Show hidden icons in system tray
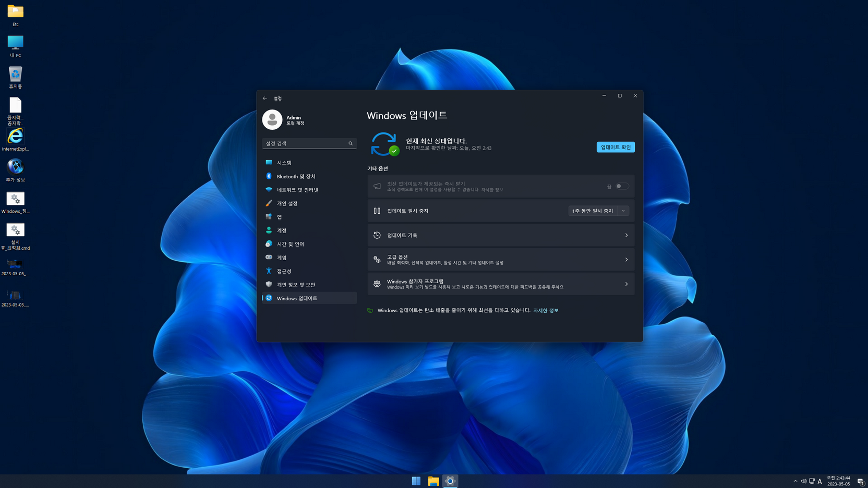This screenshot has height=488, width=868. (x=795, y=481)
